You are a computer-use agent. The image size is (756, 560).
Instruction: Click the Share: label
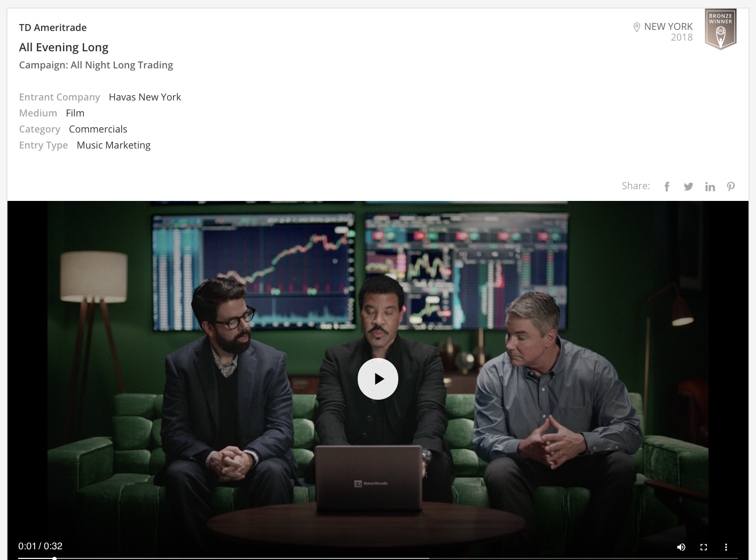pyautogui.click(x=636, y=186)
